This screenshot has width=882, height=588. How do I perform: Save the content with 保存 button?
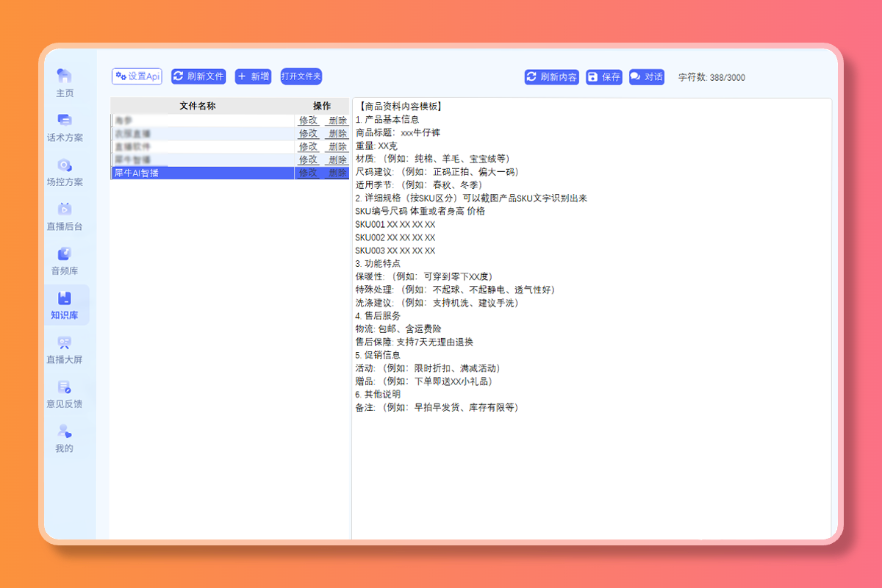(604, 77)
